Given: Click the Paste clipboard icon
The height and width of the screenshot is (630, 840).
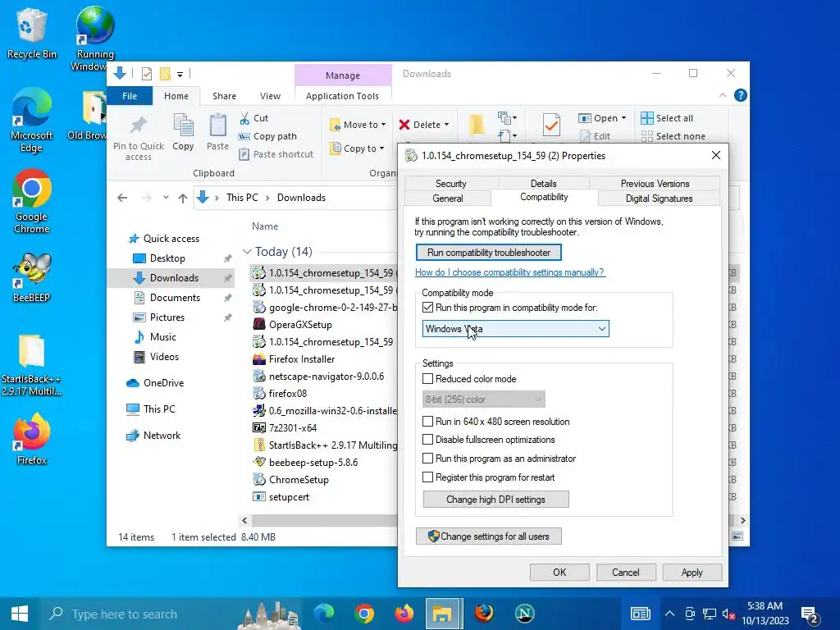Looking at the screenshot, I should pos(217,132).
